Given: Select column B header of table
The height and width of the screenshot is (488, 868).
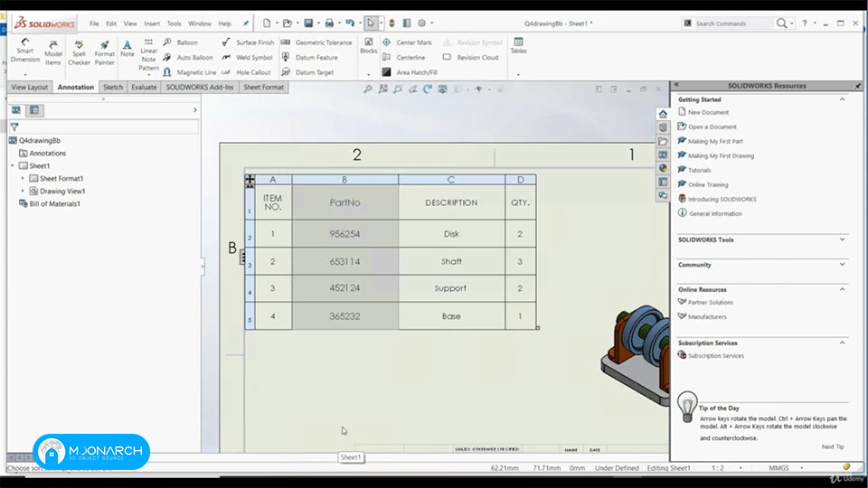Looking at the screenshot, I should coord(344,179).
